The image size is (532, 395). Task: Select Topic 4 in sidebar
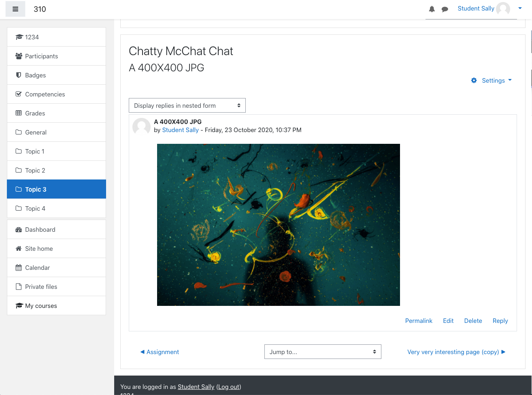click(57, 208)
